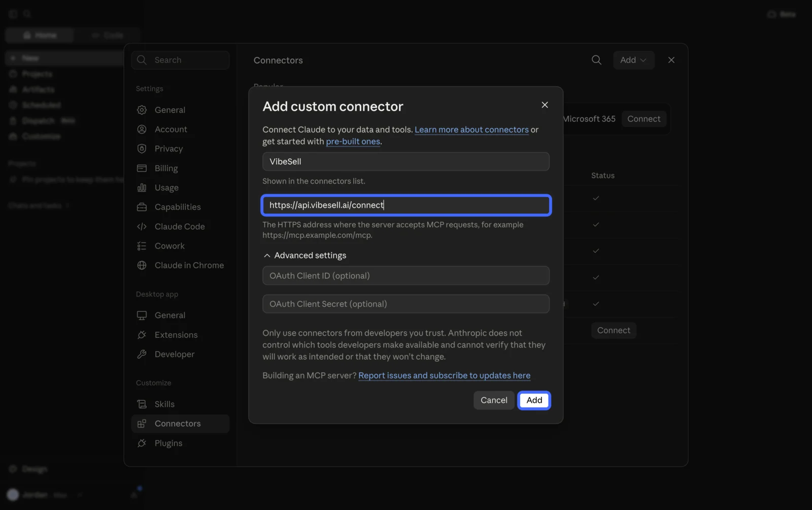Click the remote MCP server URL field
Viewport: 812px width, 510px height.
405,205
